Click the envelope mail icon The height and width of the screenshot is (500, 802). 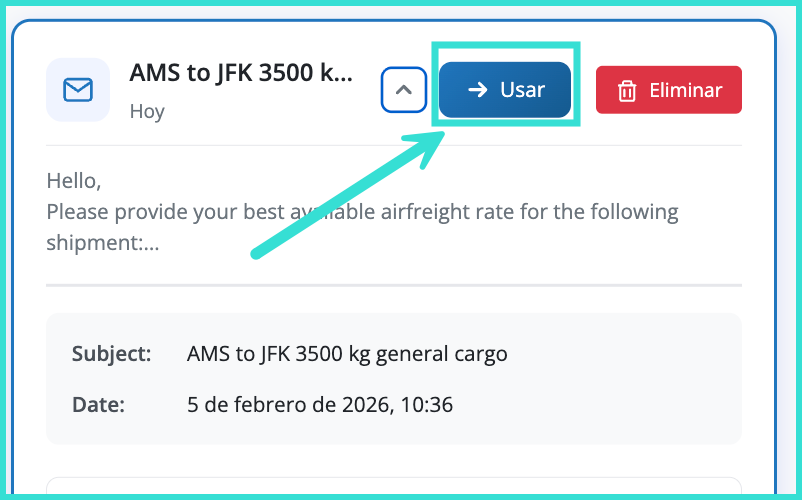[78, 90]
